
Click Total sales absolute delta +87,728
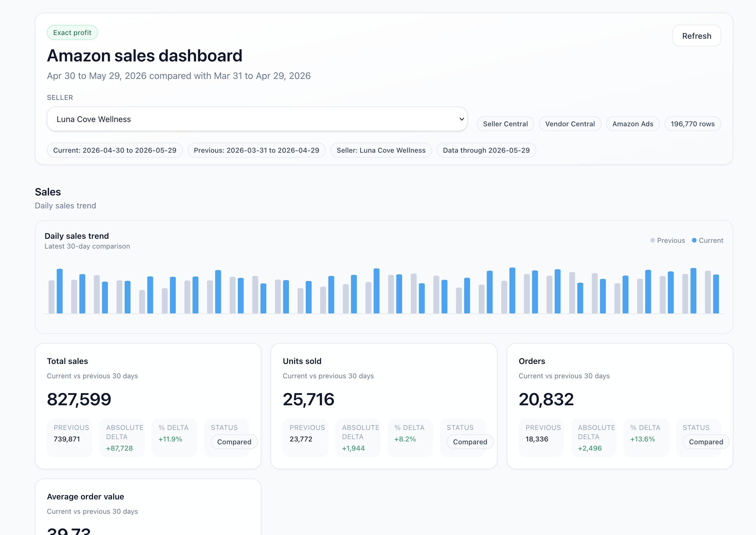119,448
